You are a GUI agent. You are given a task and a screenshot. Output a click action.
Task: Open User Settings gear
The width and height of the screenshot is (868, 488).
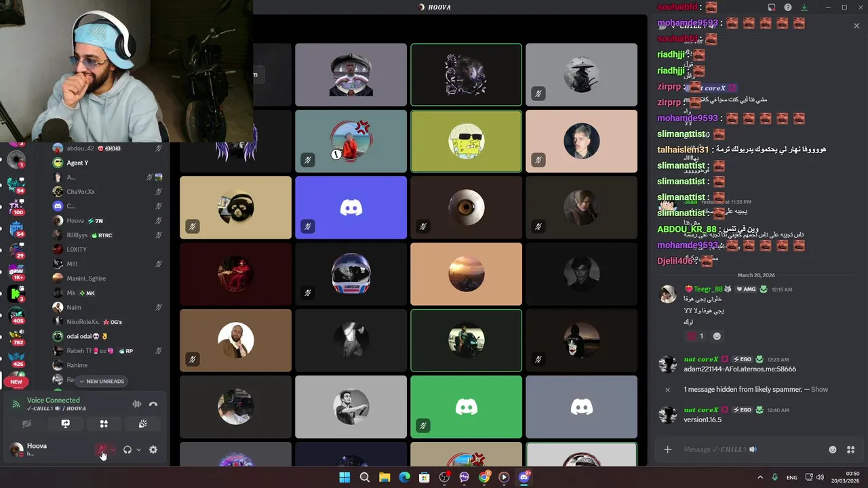(x=153, y=449)
